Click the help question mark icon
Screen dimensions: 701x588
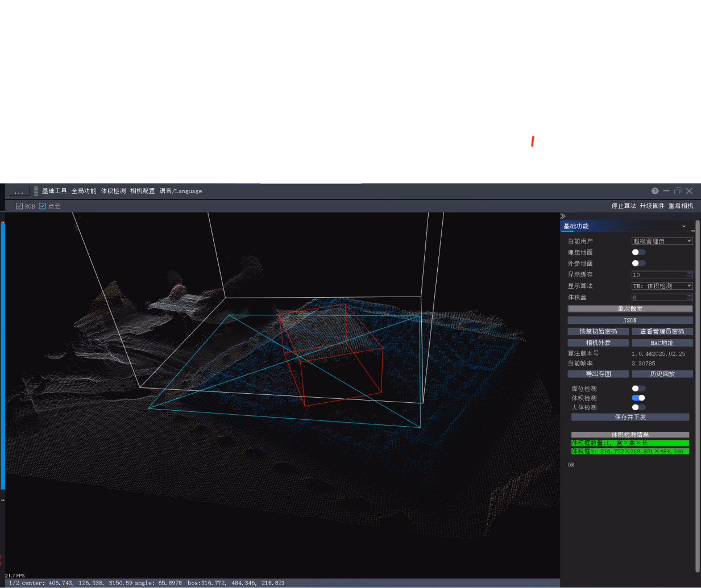click(x=655, y=191)
